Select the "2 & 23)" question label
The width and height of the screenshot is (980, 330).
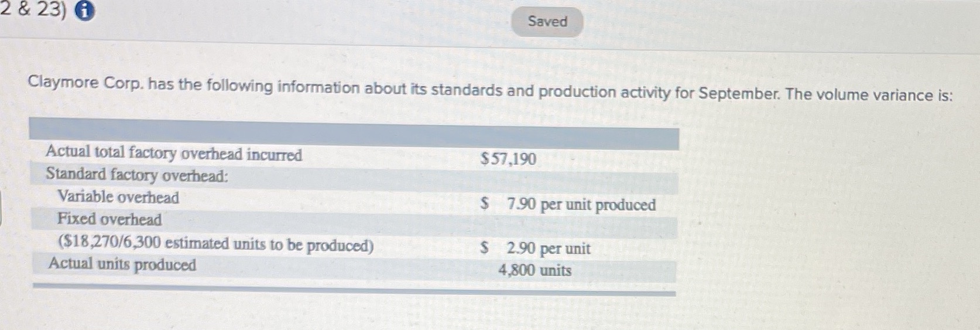tap(33, 10)
